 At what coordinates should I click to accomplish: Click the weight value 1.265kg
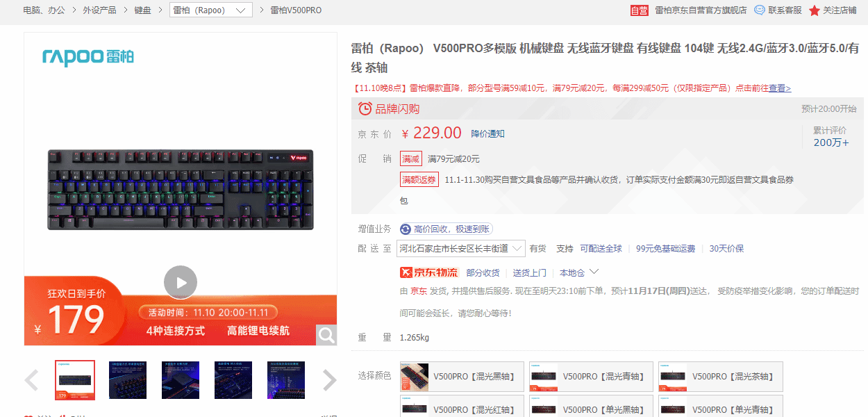[x=415, y=338]
